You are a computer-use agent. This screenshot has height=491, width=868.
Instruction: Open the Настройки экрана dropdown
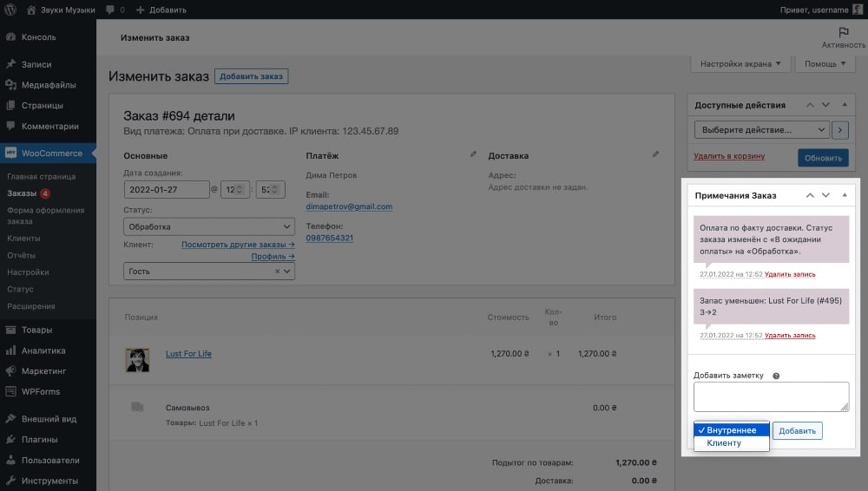pos(740,63)
